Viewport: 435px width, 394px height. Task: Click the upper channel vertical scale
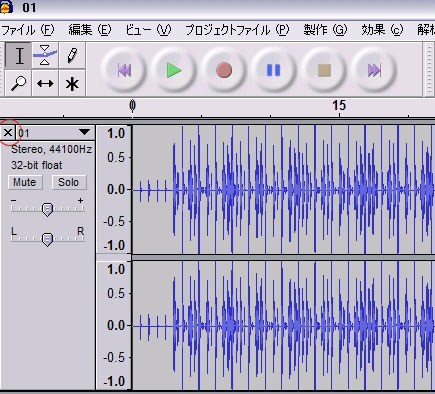click(x=114, y=189)
